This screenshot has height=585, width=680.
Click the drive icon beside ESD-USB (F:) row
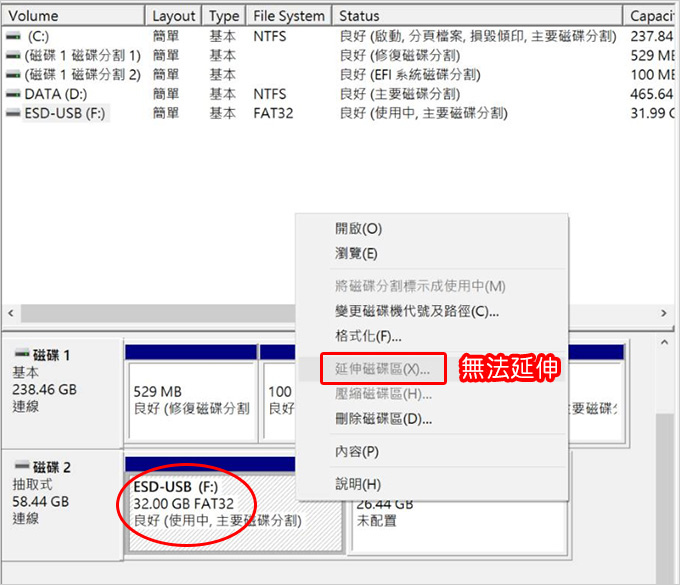click(13, 113)
